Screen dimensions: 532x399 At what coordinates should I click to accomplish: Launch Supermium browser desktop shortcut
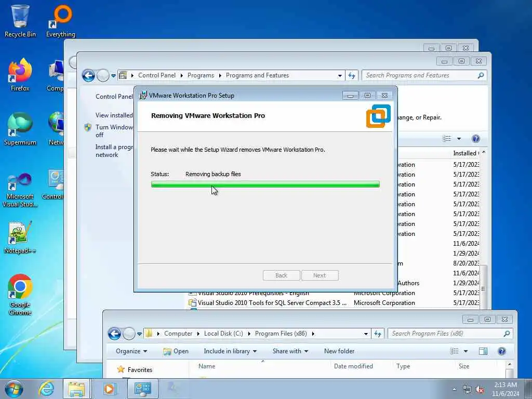coord(20,129)
